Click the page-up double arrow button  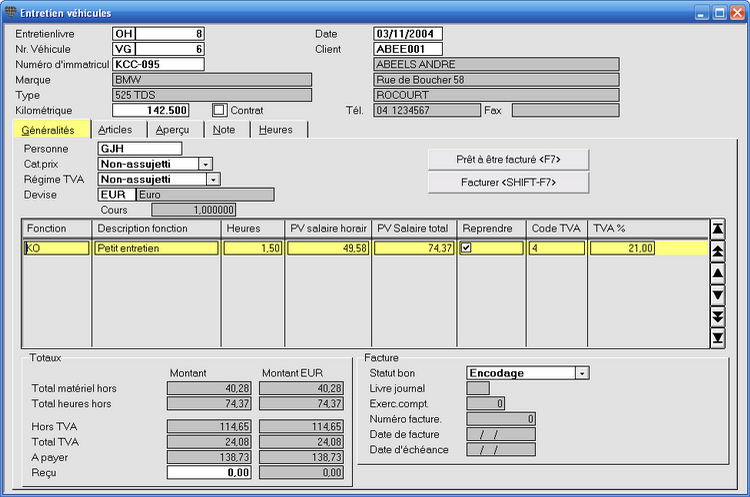[717, 251]
